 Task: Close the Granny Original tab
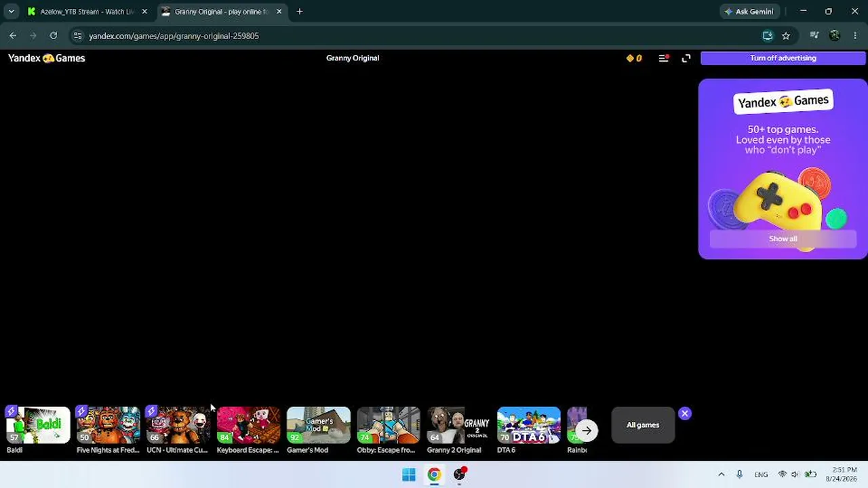pyautogui.click(x=279, y=12)
